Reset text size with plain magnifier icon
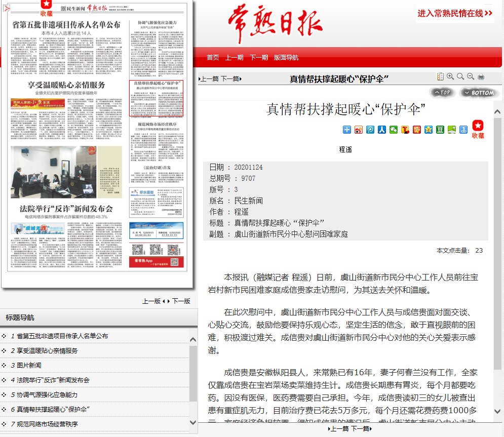This screenshot has height=437, width=504. pyautogui.click(x=460, y=76)
